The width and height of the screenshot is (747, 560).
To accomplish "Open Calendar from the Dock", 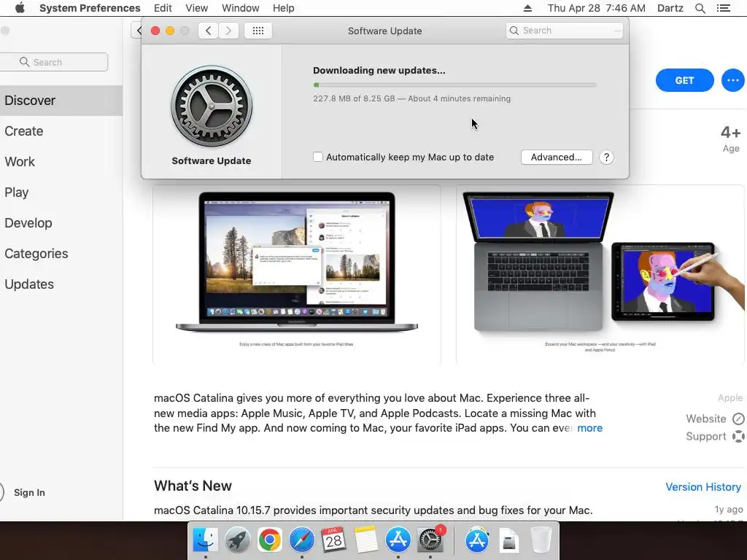I will click(x=333, y=540).
